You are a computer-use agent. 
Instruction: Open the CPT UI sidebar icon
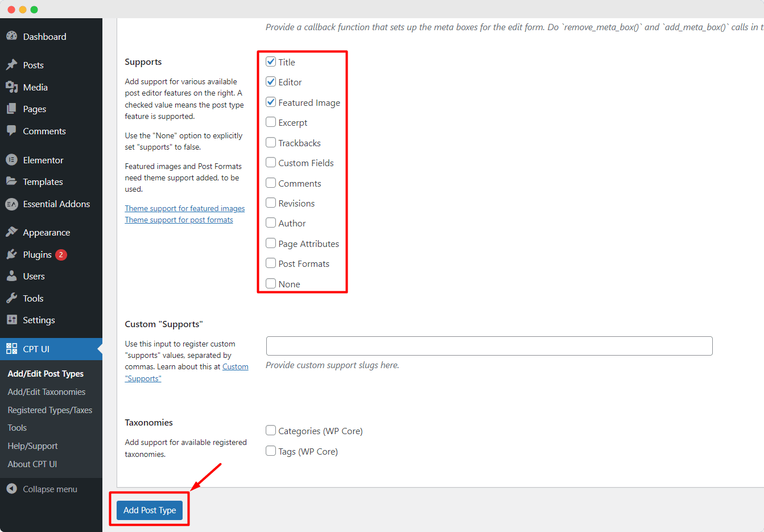tap(13, 349)
